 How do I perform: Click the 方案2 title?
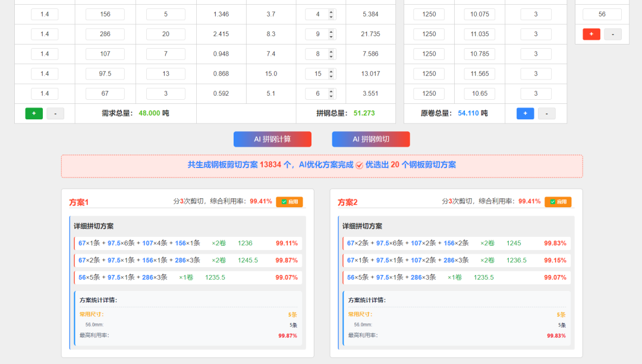(x=348, y=202)
